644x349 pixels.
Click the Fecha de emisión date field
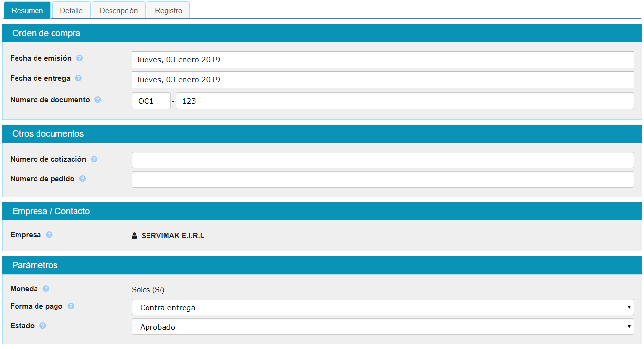[383, 60]
